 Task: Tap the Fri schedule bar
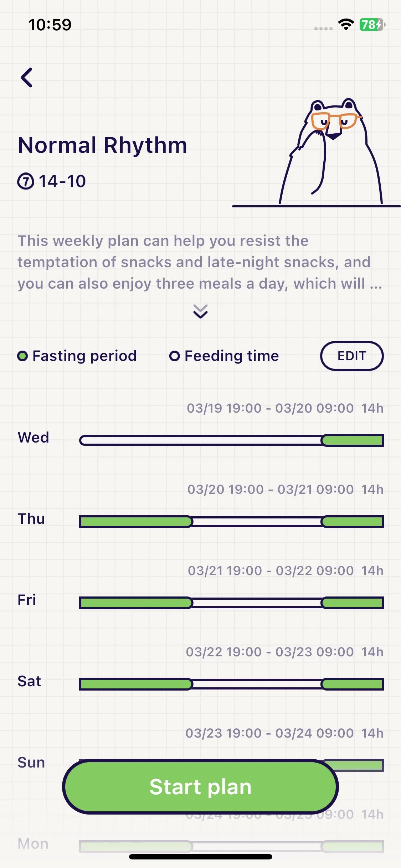click(x=231, y=603)
